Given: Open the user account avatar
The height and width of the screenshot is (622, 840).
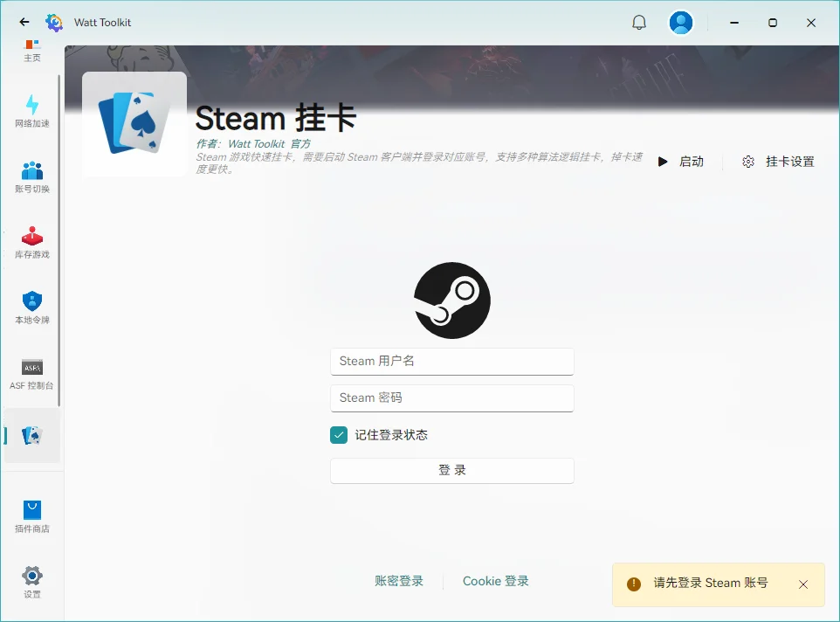Looking at the screenshot, I should tap(680, 23).
